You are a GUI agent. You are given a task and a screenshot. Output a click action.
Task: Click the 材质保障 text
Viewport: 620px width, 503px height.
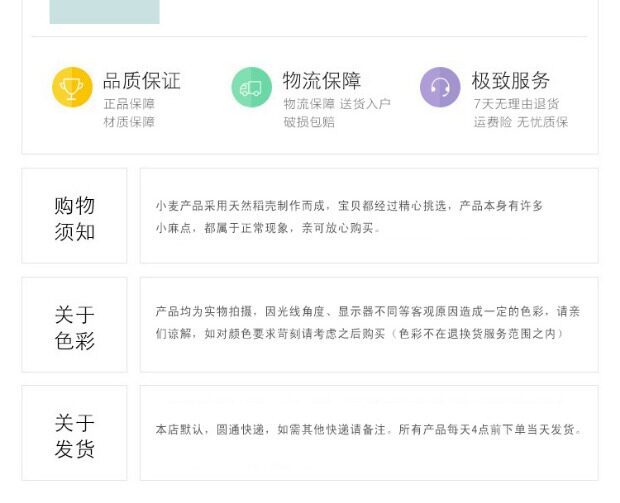click(129, 122)
